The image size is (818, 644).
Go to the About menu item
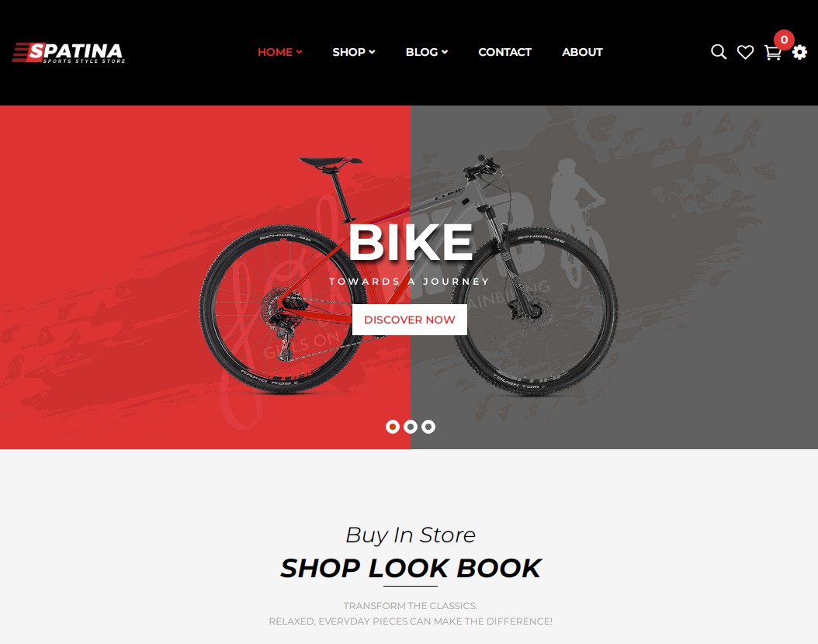[582, 52]
